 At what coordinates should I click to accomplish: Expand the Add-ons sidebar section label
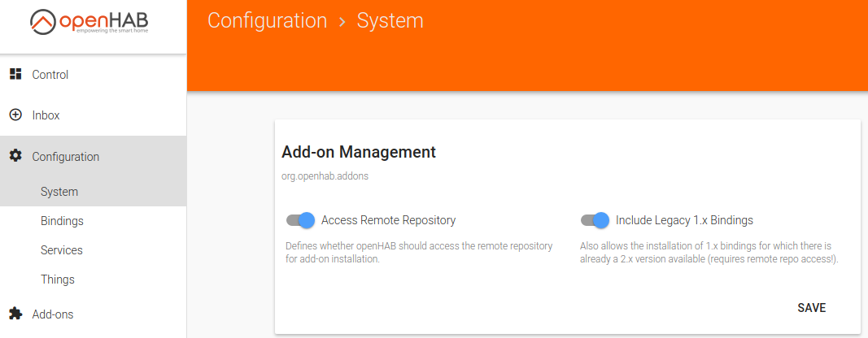point(53,314)
